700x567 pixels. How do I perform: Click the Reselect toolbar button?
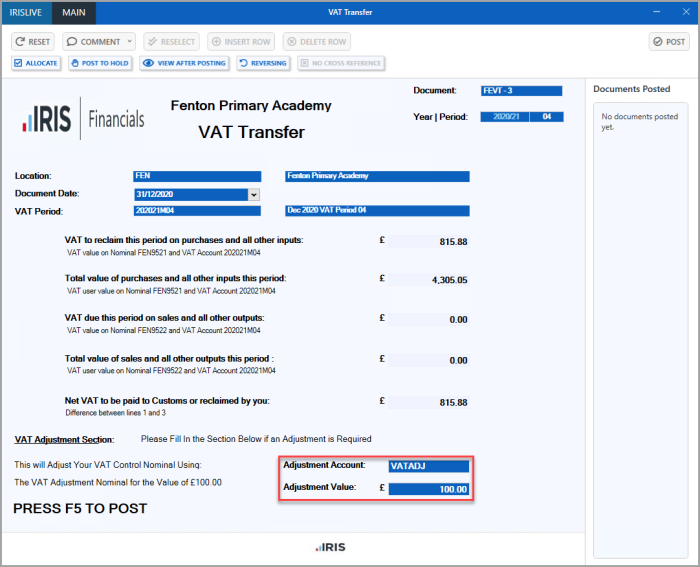tap(171, 42)
